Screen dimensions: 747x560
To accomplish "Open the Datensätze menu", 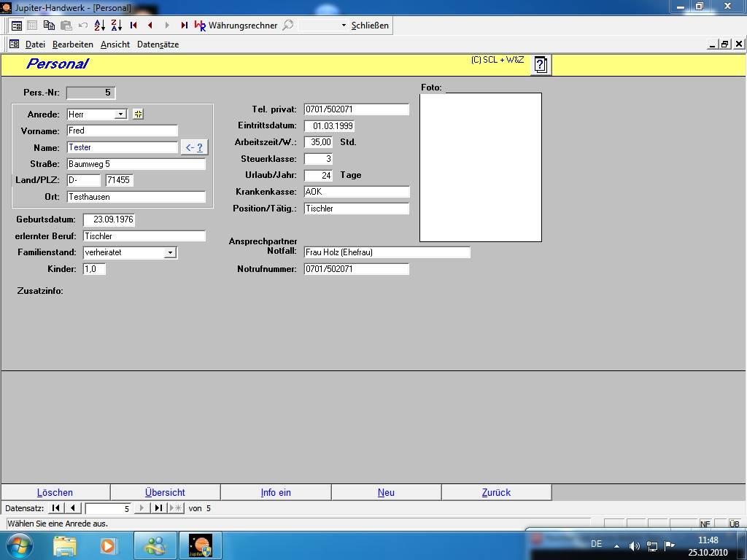I will [158, 44].
